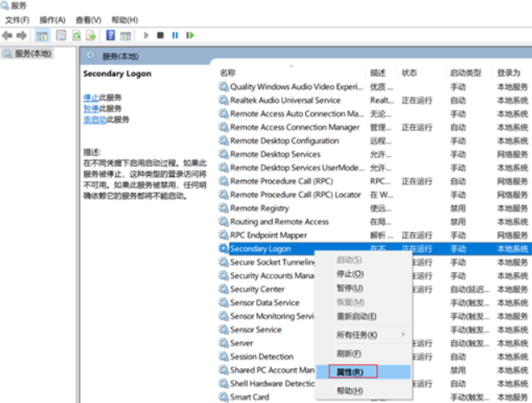Viewport: 532px width, 403px height.
Task: Click the Refresh toolbar icon
Action: point(77,35)
